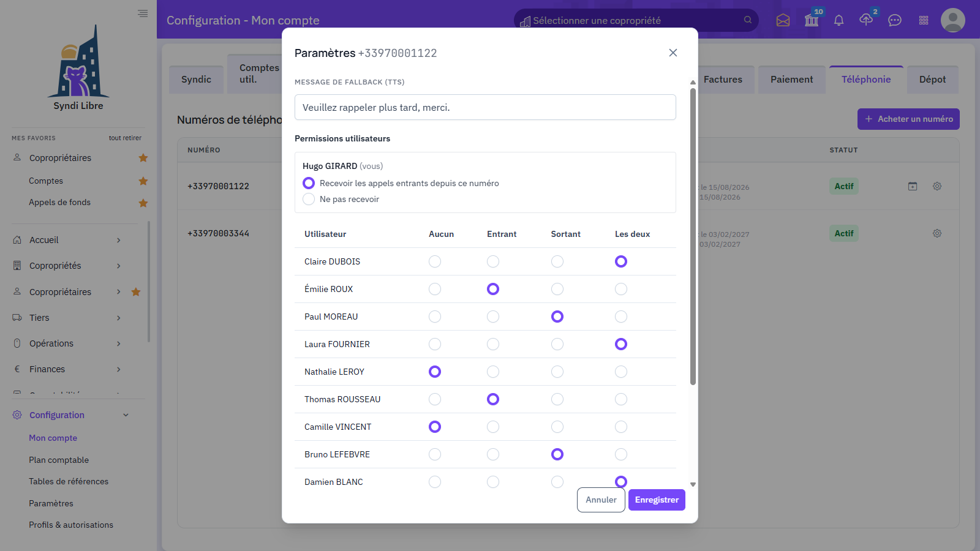Click the dialog vertical scrollbar thumb
This screenshot has height=551, width=980.
click(x=693, y=236)
